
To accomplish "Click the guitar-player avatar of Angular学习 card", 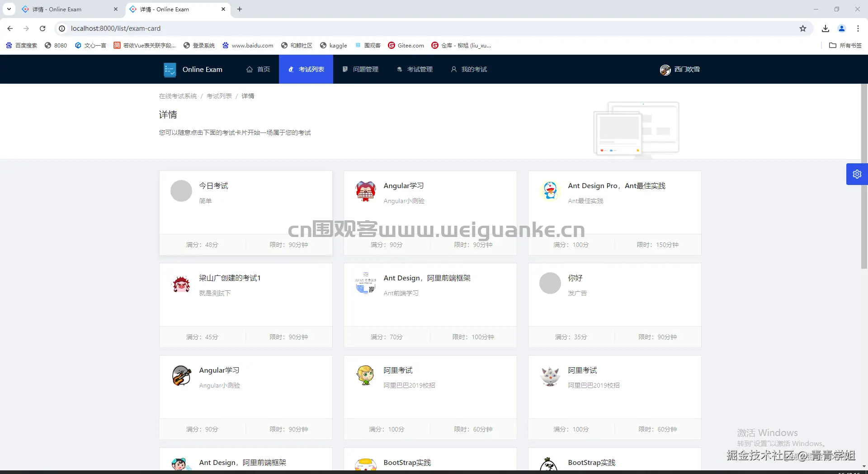I will pyautogui.click(x=181, y=375).
